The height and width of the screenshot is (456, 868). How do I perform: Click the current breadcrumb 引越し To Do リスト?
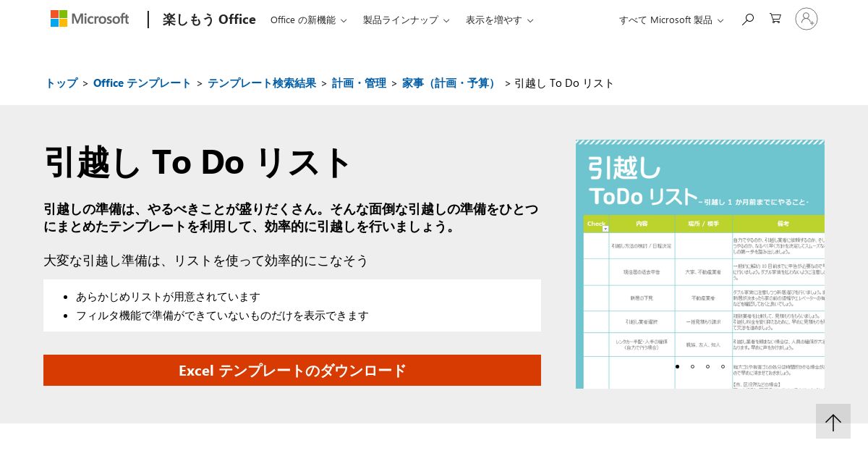[x=564, y=83]
